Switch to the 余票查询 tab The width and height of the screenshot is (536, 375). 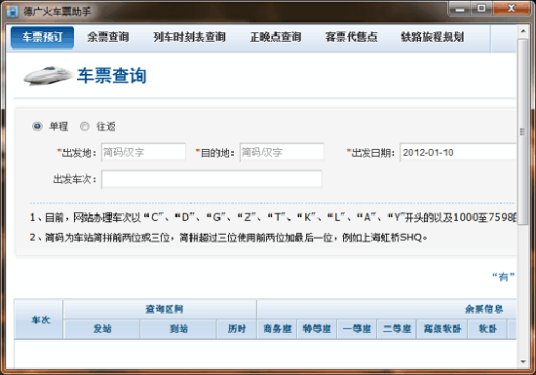click(x=108, y=37)
